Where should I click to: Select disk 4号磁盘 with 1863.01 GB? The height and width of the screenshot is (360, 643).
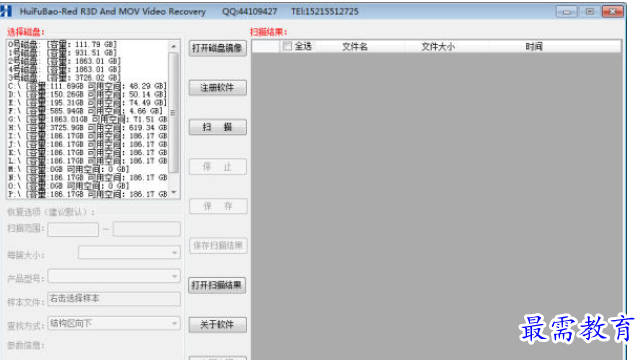point(64,69)
